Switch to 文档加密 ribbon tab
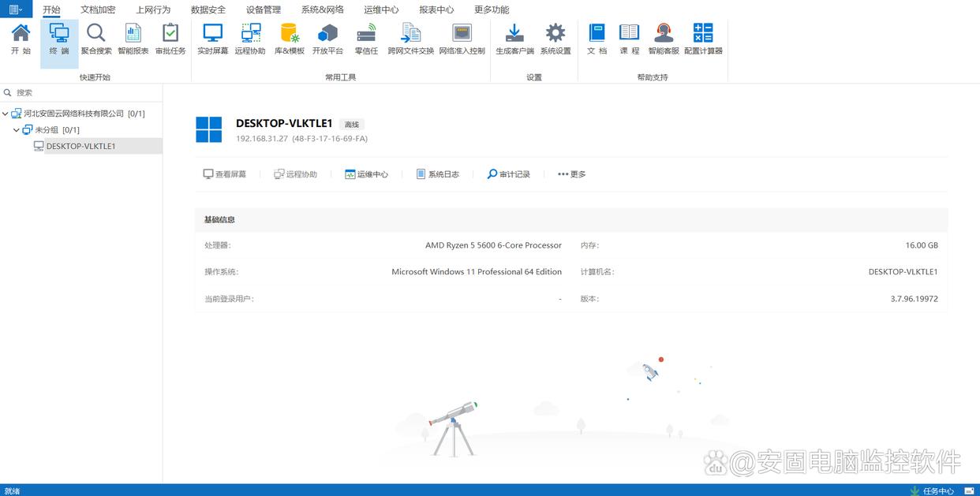 pyautogui.click(x=98, y=9)
